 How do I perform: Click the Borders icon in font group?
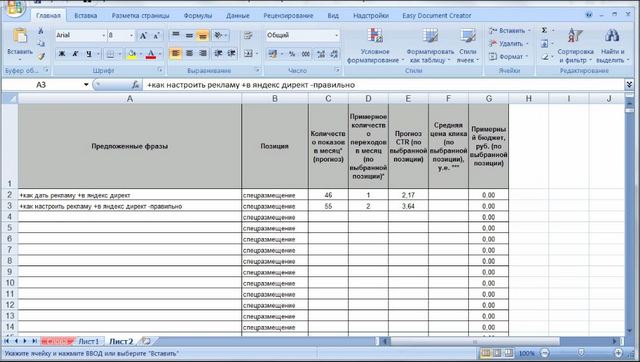110,54
